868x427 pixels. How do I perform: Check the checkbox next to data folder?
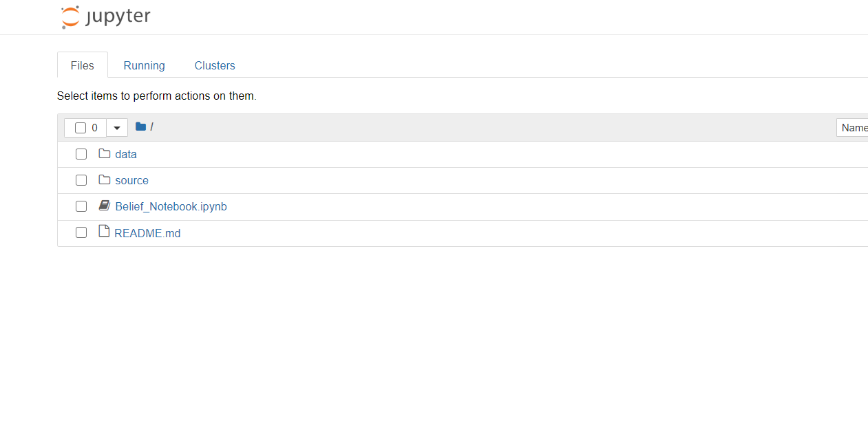(81, 154)
